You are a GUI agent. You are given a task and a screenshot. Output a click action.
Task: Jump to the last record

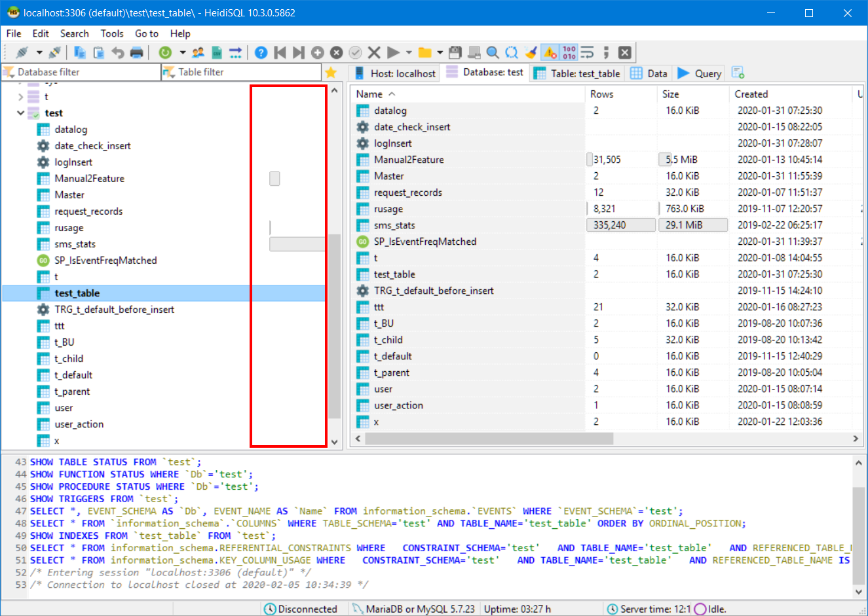pyautogui.click(x=299, y=52)
